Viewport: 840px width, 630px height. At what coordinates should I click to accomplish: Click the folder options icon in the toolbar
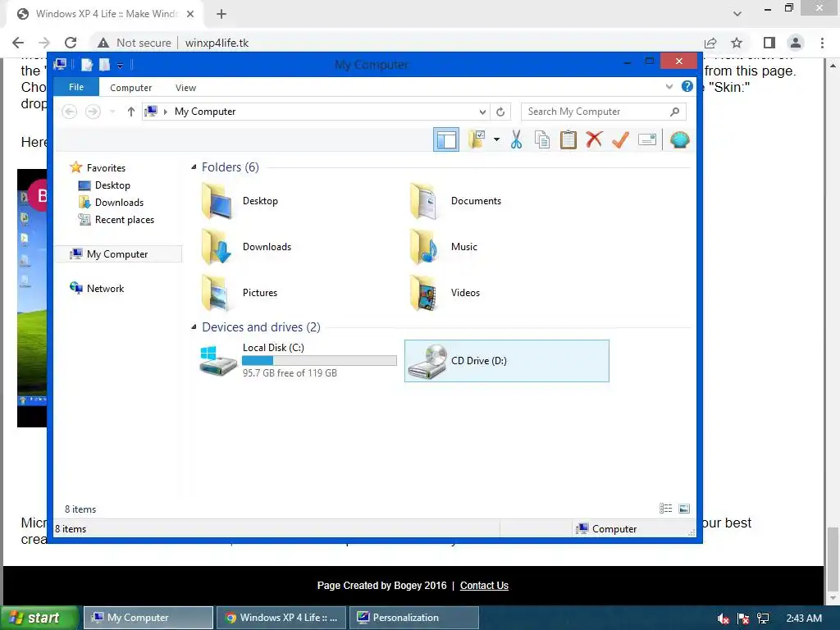477,139
